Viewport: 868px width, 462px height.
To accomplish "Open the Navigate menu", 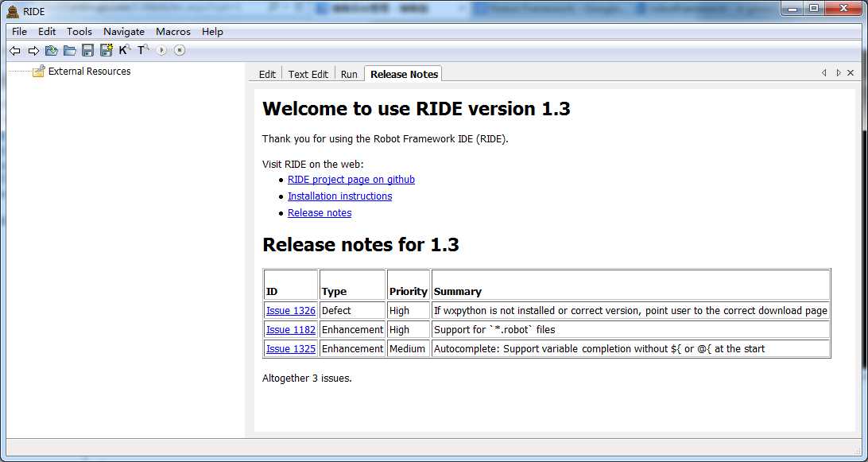I will pos(124,32).
